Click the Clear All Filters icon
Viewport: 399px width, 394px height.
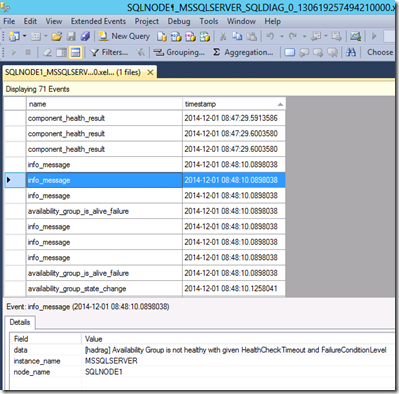pyautogui.click(x=140, y=52)
